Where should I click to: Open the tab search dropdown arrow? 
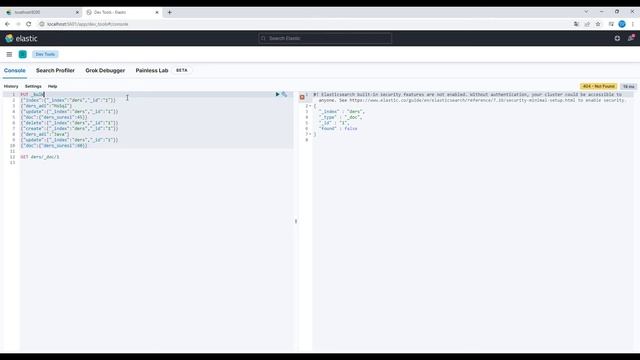pos(586,11)
